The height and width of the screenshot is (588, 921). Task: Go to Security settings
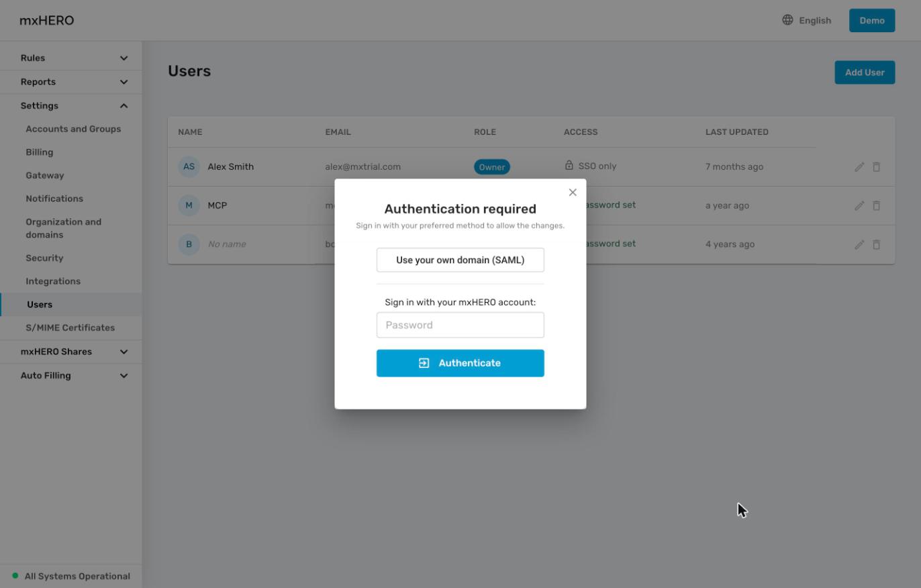coord(44,258)
